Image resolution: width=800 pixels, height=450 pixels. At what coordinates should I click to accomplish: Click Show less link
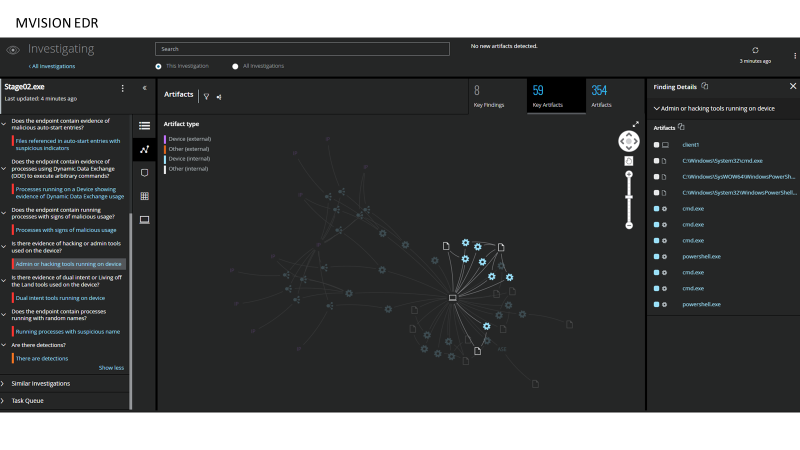click(x=111, y=367)
